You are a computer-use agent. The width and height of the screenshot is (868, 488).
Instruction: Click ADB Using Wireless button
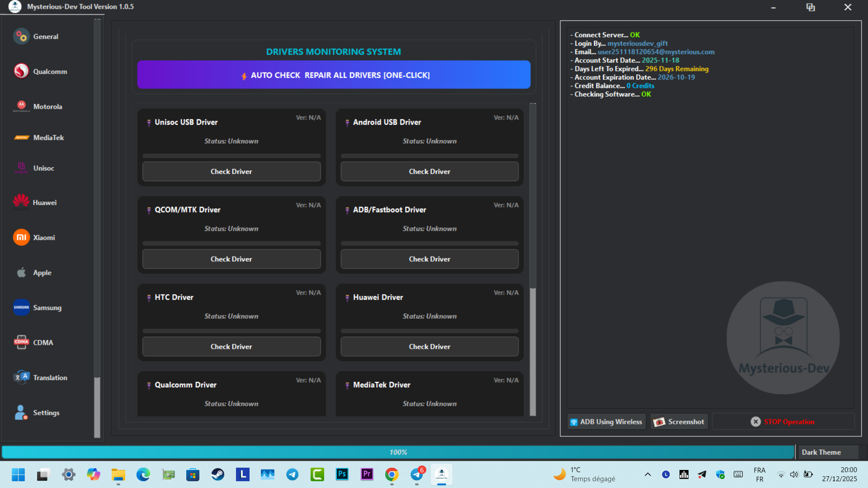[x=606, y=422]
